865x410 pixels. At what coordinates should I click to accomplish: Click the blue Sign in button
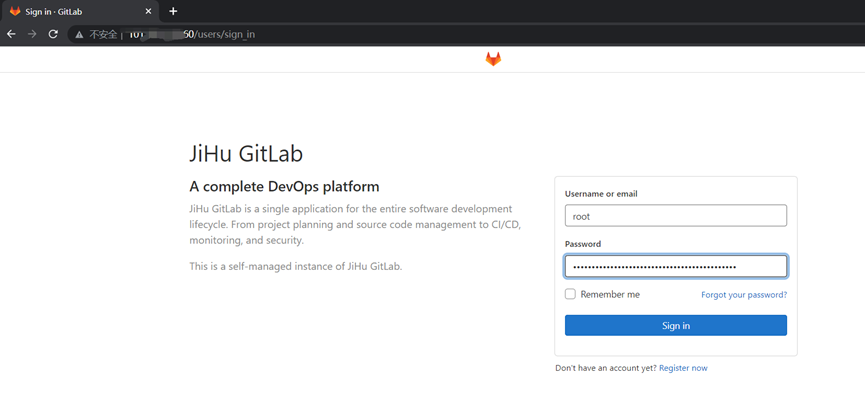point(676,326)
